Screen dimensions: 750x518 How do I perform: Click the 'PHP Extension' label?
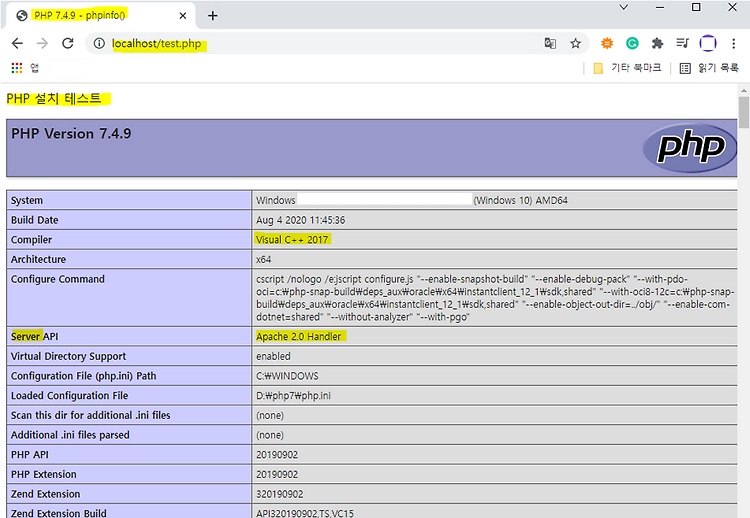[x=44, y=474]
